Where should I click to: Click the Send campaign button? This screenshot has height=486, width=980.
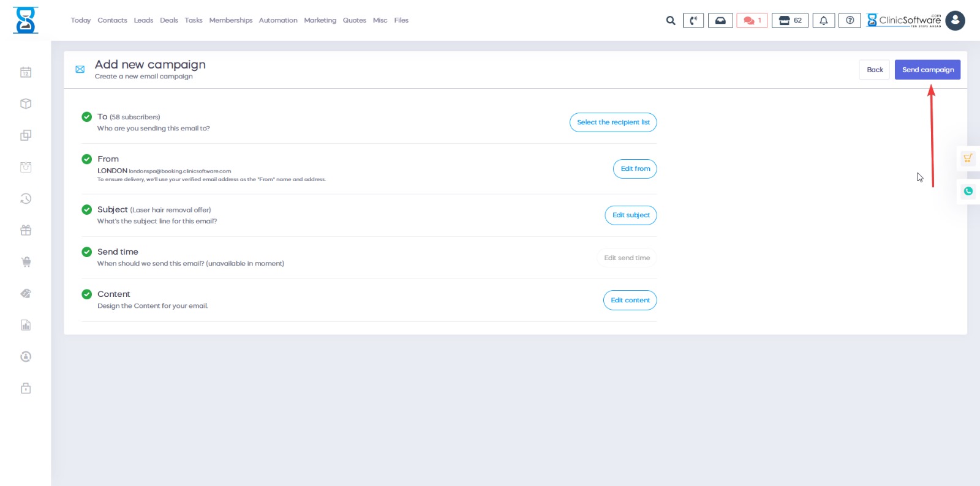[x=927, y=70]
